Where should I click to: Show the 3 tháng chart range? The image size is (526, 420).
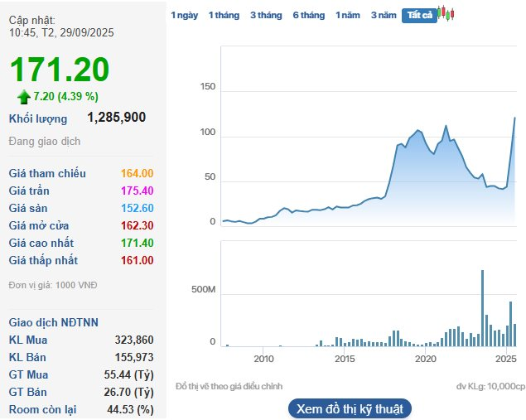265,16
